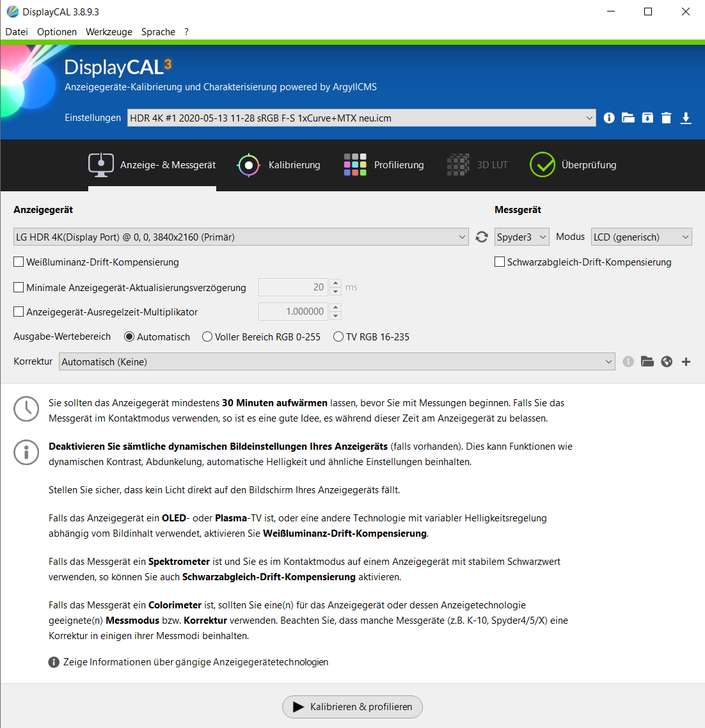The width and height of the screenshot is (705, 728).
Task: Select Voller Bereich RGB 0-255 radio
Action: click(x=207, y=336)
